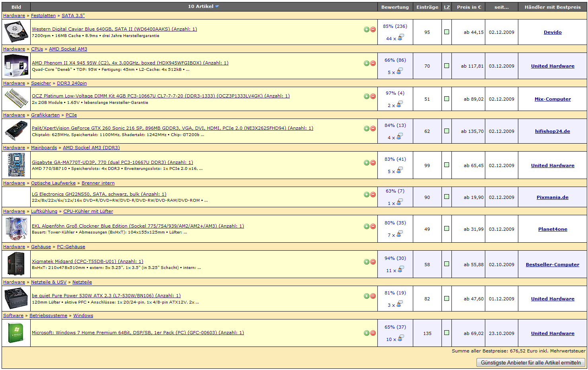Screen dimensions: 588x370
Task: Click green plus for OCZ Platinum DIMM Kit
Action: coord(367,96)
